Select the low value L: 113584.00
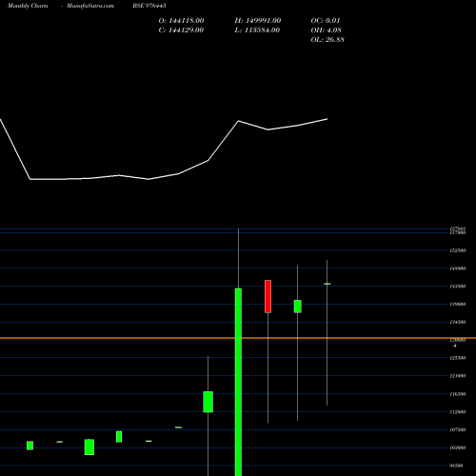The image size is (476, 476). tap(257, 30)
